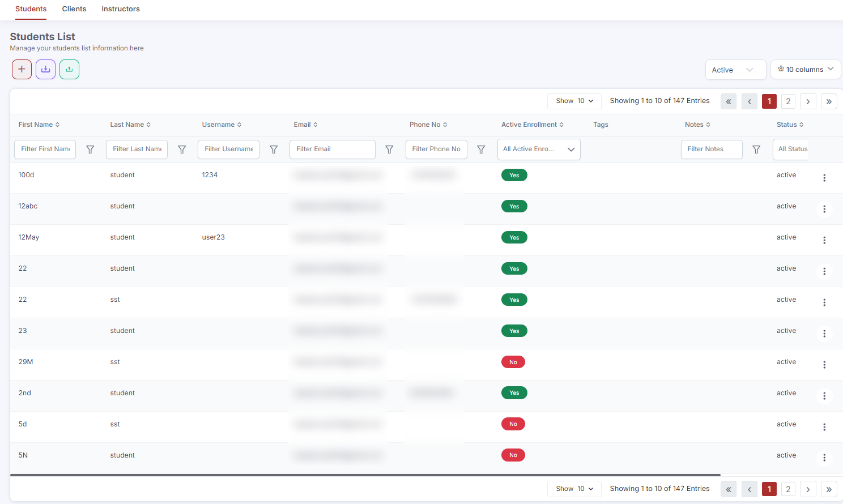Open the actions menu for student 12May

coord(824,240)
